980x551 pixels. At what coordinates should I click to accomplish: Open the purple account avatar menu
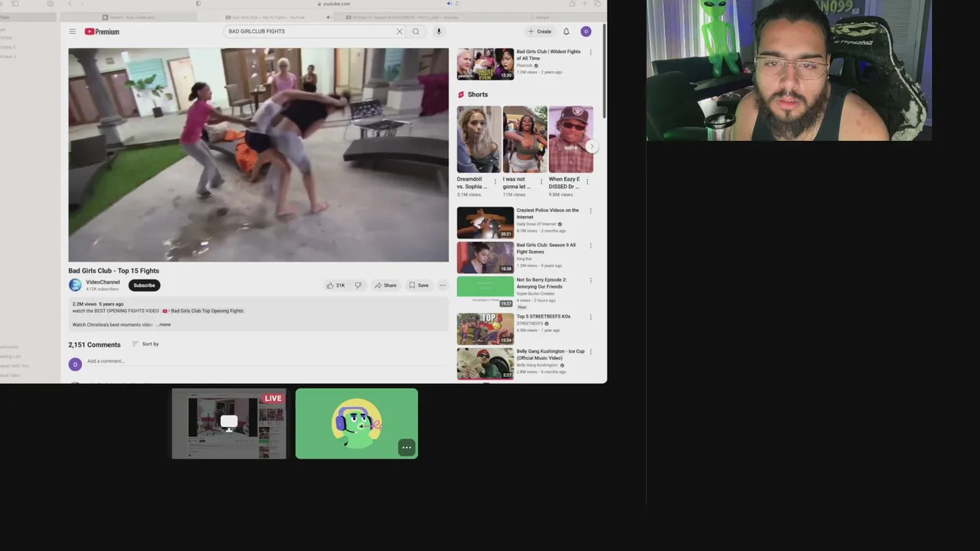click(x=586, y=31)
